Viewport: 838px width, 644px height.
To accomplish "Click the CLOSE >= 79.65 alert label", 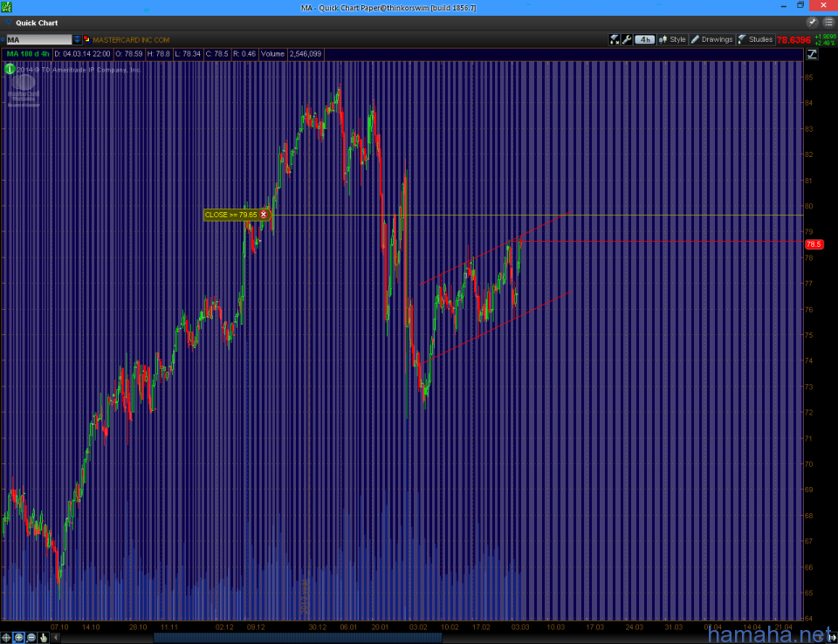I will click(x=230, y=215).
